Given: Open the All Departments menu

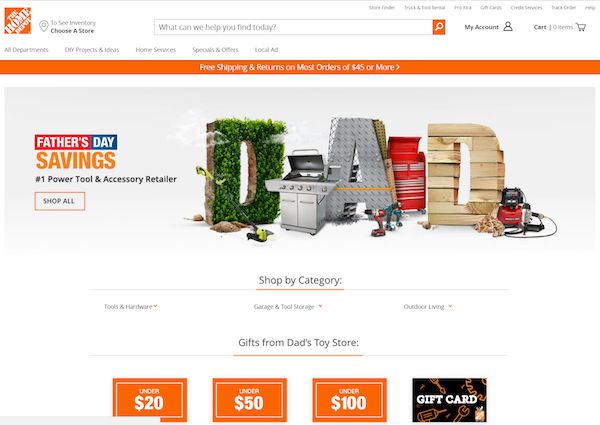Looking at the screenshot, I should [26, 50].
